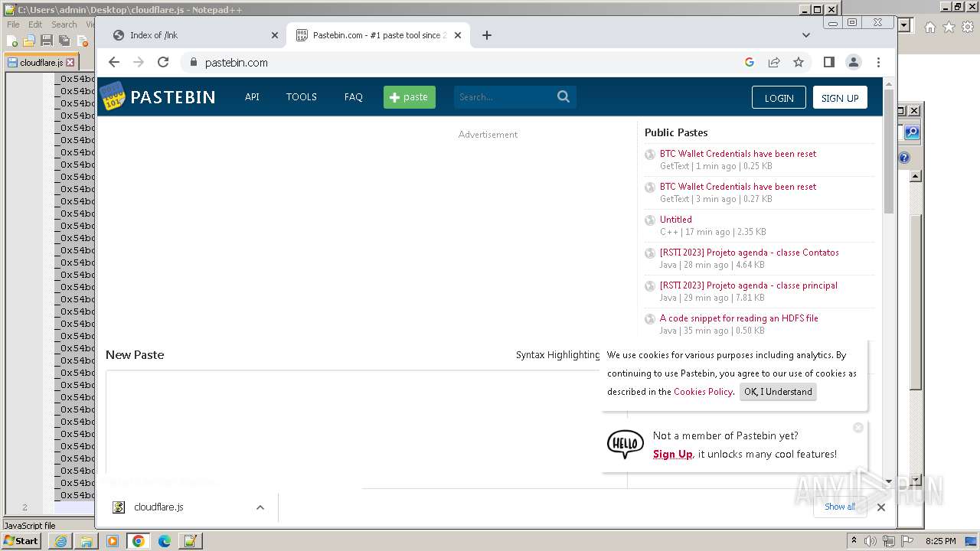Close the Index of /lnk tab
Image resolution: width=980 pixels, height=551 pixels.
tap(275, 35)
